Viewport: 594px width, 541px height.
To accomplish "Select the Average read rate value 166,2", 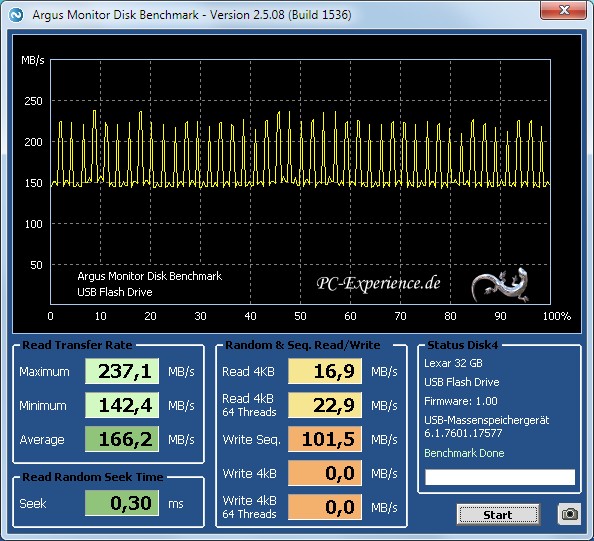I will pyautogui.click(x=122, y=439).
